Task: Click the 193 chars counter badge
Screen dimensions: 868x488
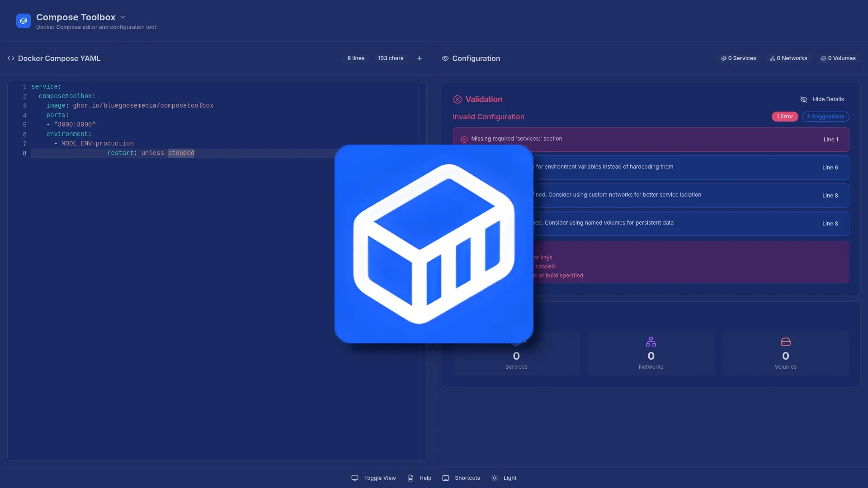Action: (391, 58)
